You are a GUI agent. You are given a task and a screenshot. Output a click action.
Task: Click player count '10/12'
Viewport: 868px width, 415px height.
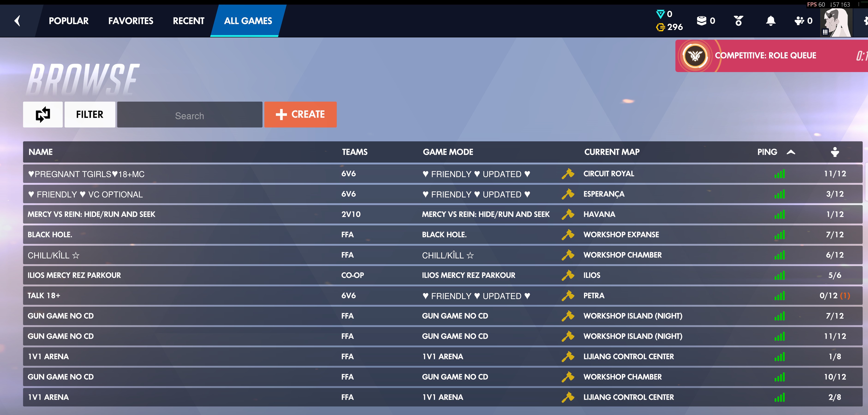click(x=835, y=377)
